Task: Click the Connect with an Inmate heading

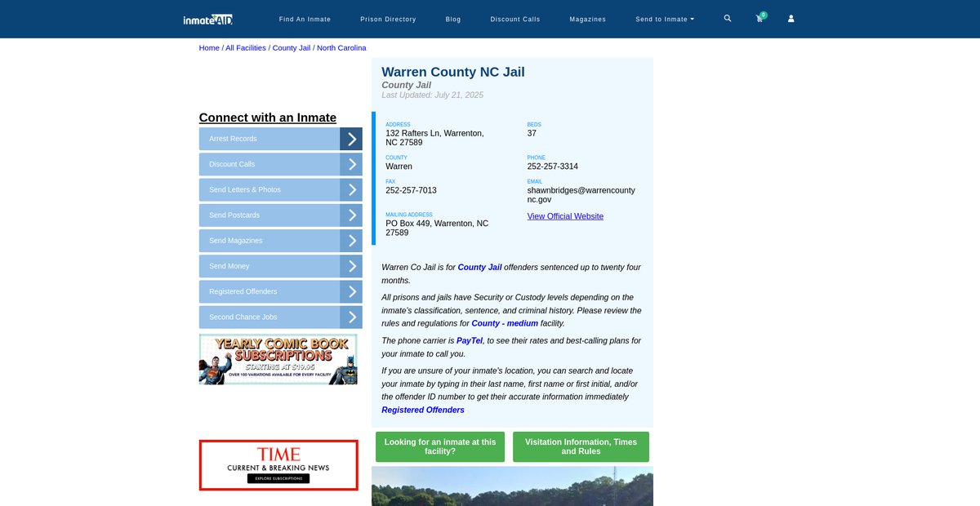Action: pos(268,118)
